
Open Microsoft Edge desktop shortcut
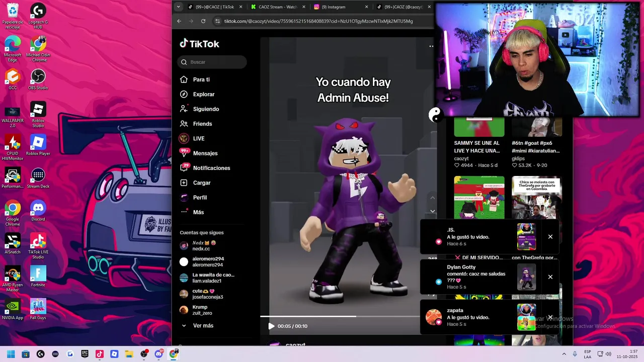coord(13,49)
